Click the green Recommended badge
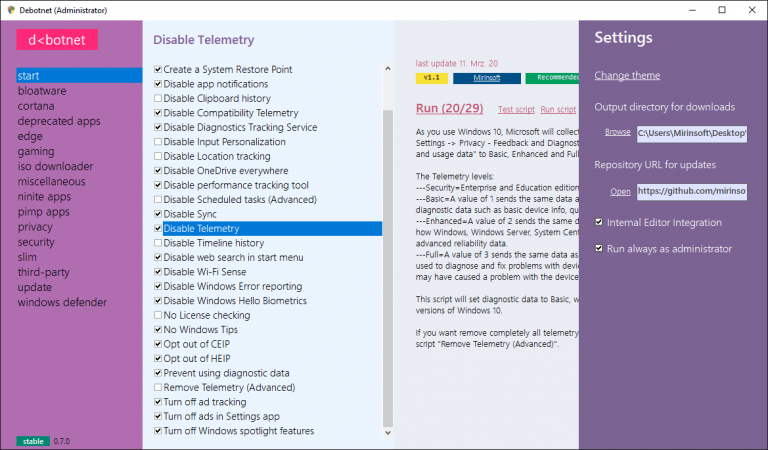 (x=551, y=77)
